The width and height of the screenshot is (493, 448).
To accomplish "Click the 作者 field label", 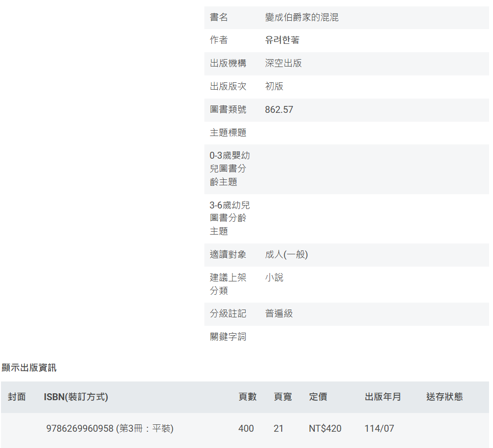I will [x=219, y=40].
